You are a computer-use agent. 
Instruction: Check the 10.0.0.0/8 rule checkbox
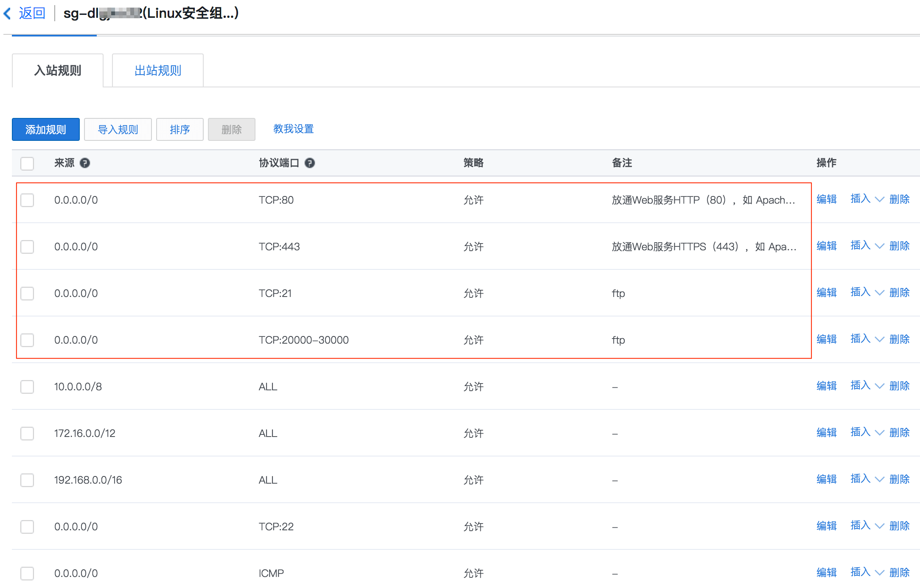tap(27, 386)
